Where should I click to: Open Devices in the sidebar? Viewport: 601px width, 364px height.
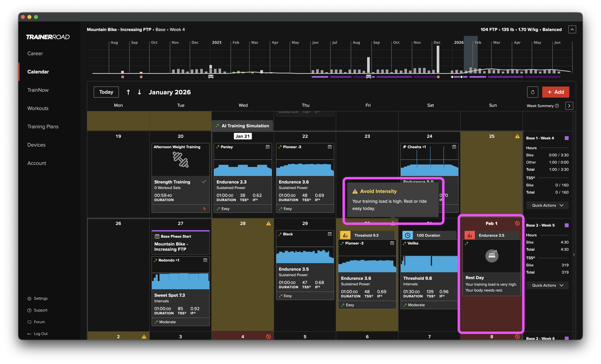tap(36, 145)
